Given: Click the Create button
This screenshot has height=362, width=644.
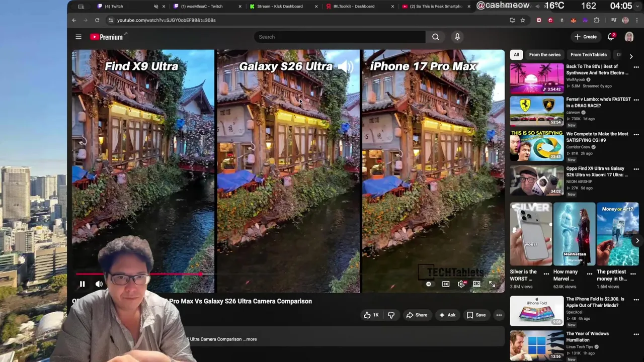Looking at the screenshot, I should click(x=586, y=37).
